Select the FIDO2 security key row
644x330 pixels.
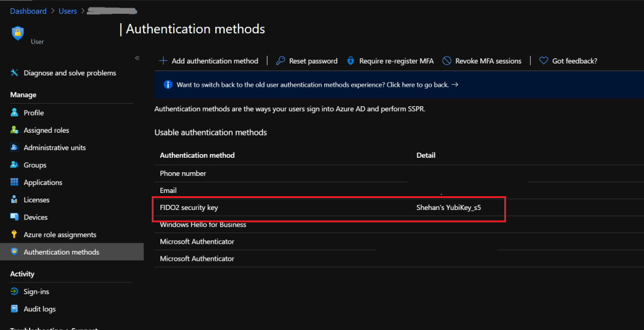click(x=189, y=207)
